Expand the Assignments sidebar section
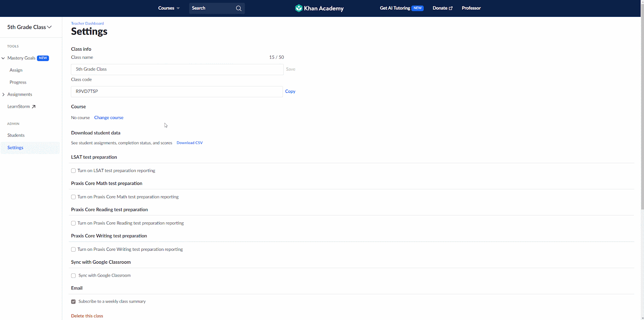 [4, 95]
